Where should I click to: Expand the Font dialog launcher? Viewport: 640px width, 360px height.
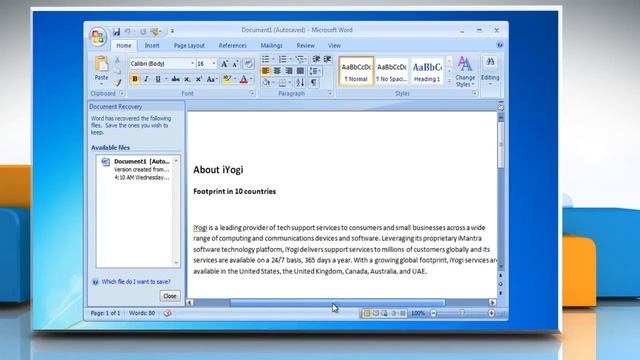(252, 93)
